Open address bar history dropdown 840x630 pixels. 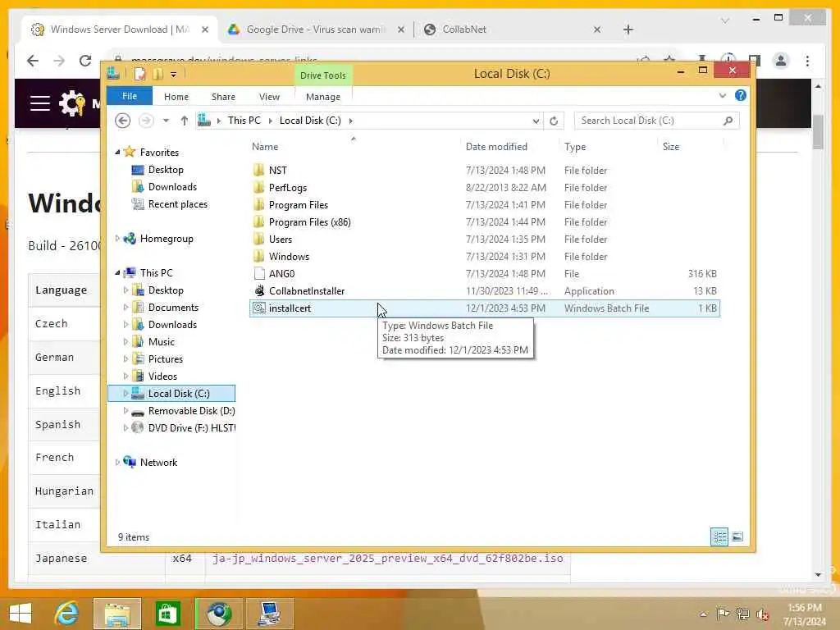[536, 121]
